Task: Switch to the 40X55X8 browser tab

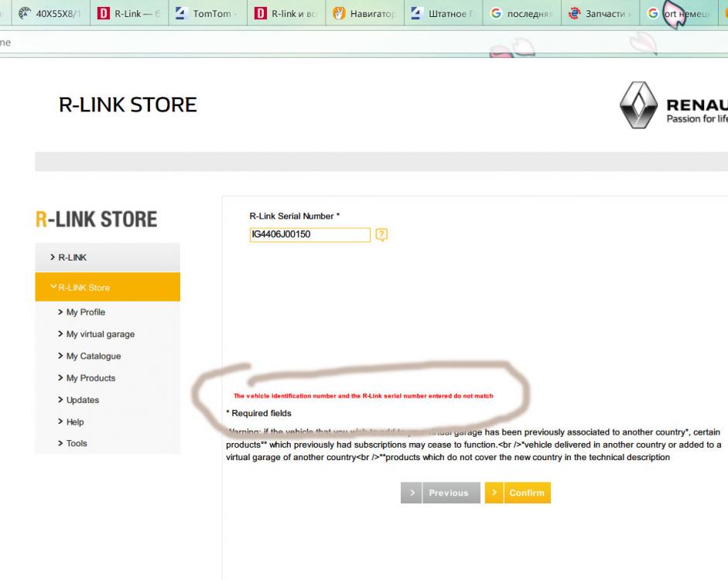Action: coord(50,13)
